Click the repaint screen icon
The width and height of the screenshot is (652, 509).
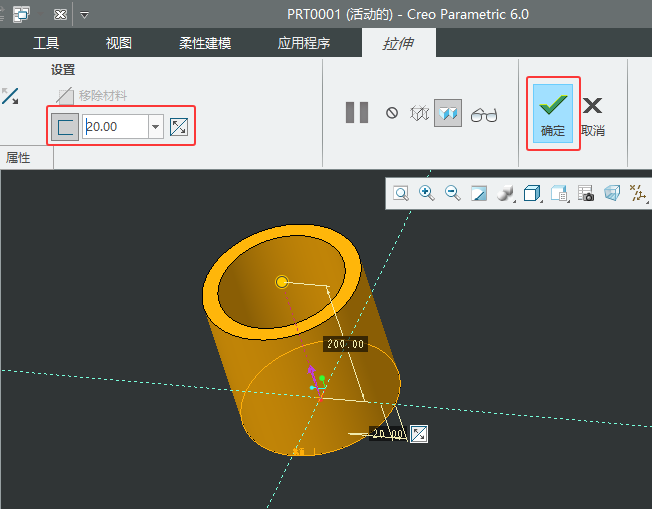point(479,193)
